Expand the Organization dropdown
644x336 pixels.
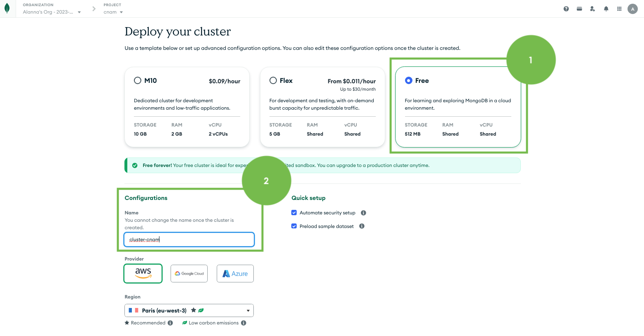(52, 12)
